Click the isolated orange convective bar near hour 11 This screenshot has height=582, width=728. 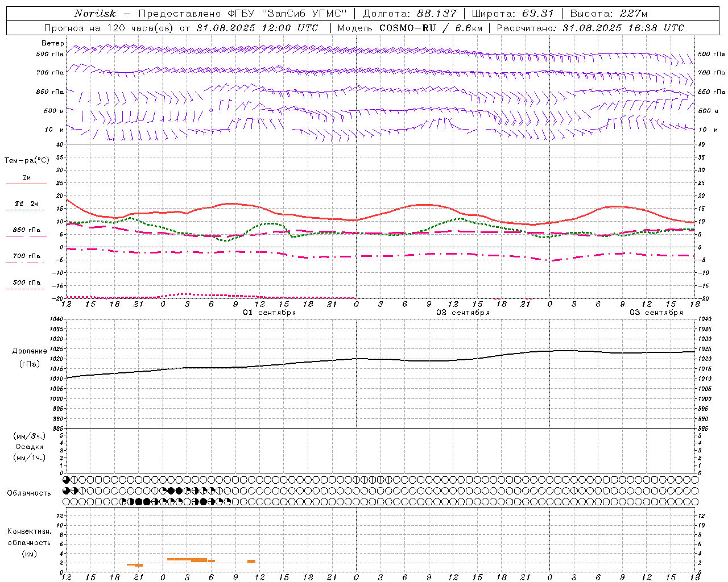pyautogui.click(x=251, y=562)
